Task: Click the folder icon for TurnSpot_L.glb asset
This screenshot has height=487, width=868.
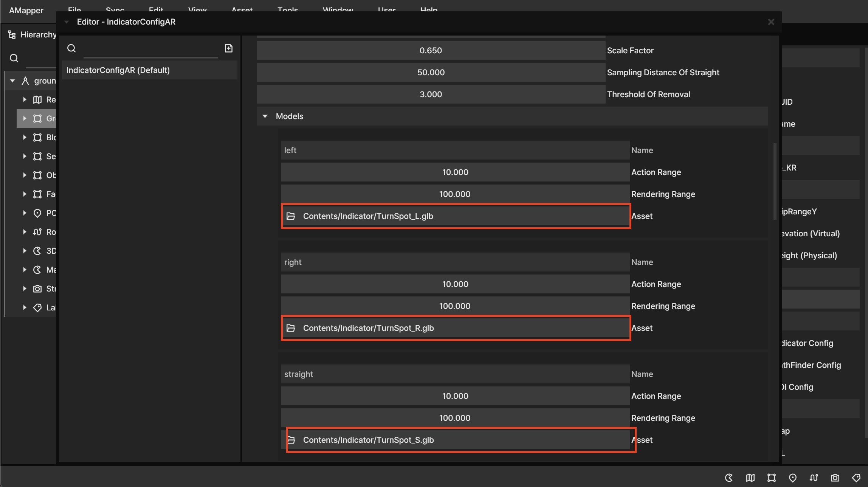Action: tap(291, 216)
